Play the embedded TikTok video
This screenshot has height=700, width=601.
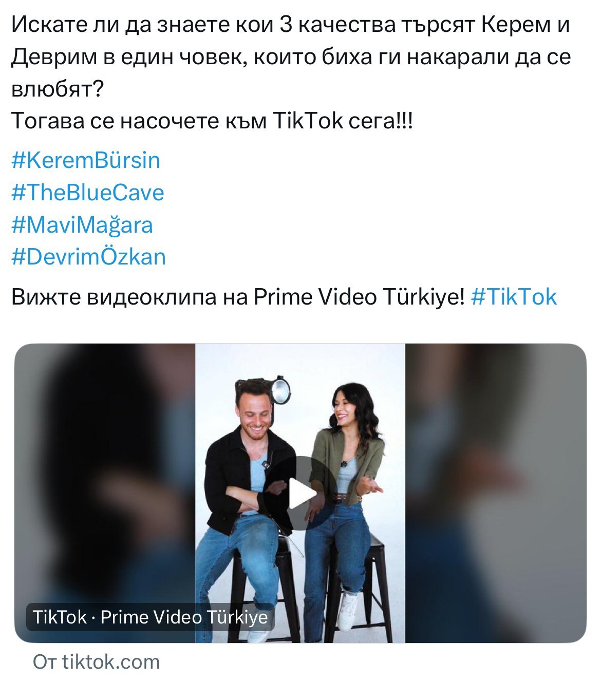[302, 494]
